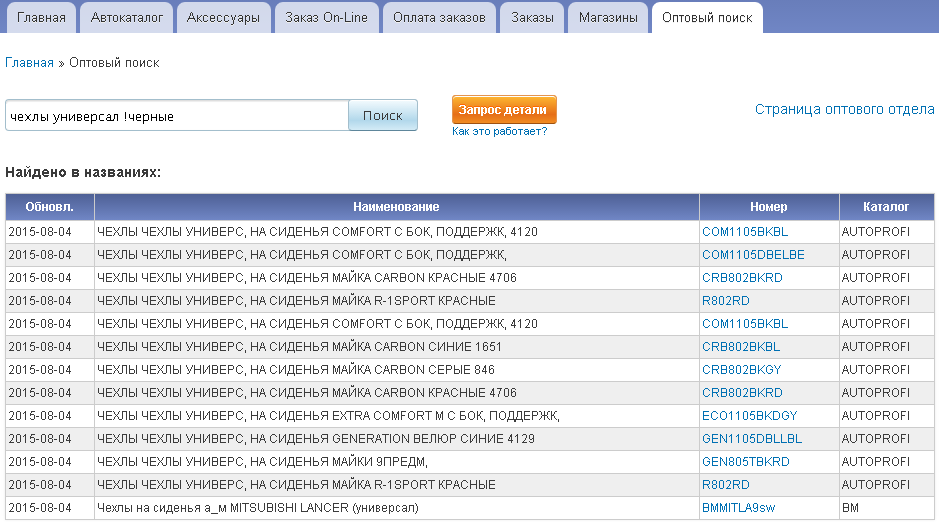Screen dimensions: 939x525
Task: Focus the search text field
Action: point(176,116)
